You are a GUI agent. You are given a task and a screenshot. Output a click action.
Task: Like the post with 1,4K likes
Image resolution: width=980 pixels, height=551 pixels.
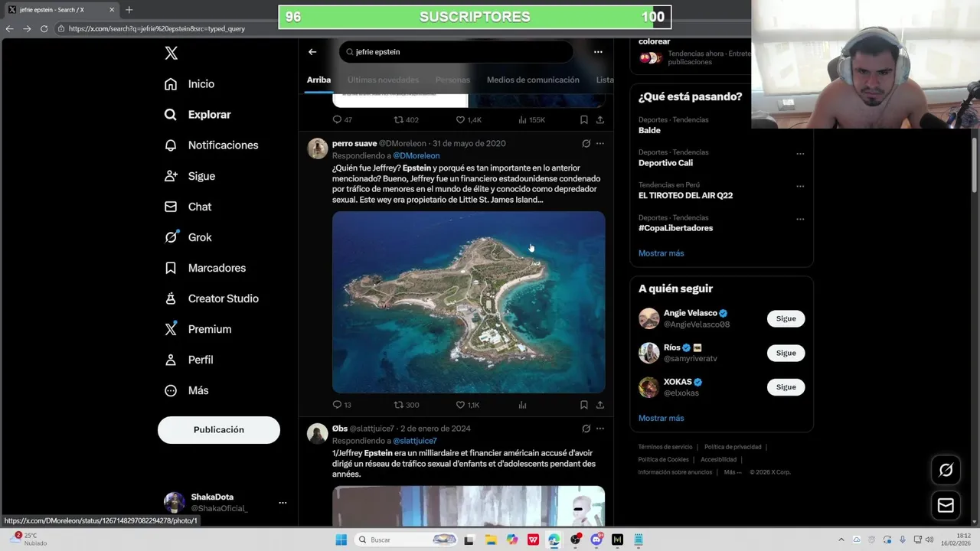click(460, 120)
